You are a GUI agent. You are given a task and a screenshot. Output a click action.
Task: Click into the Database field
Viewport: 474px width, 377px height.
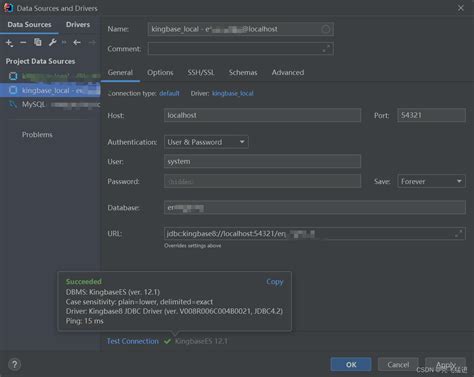coord(315,208)
